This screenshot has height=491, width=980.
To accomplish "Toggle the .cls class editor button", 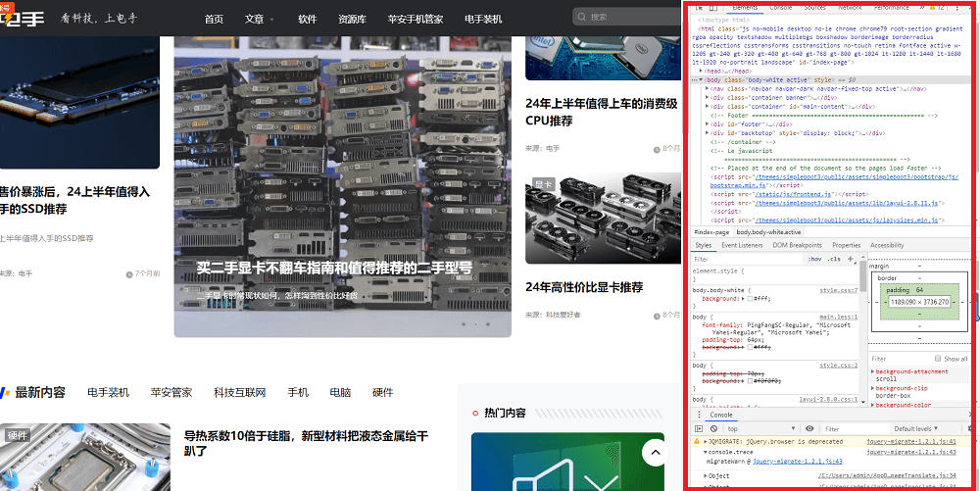I will (834, 259).
